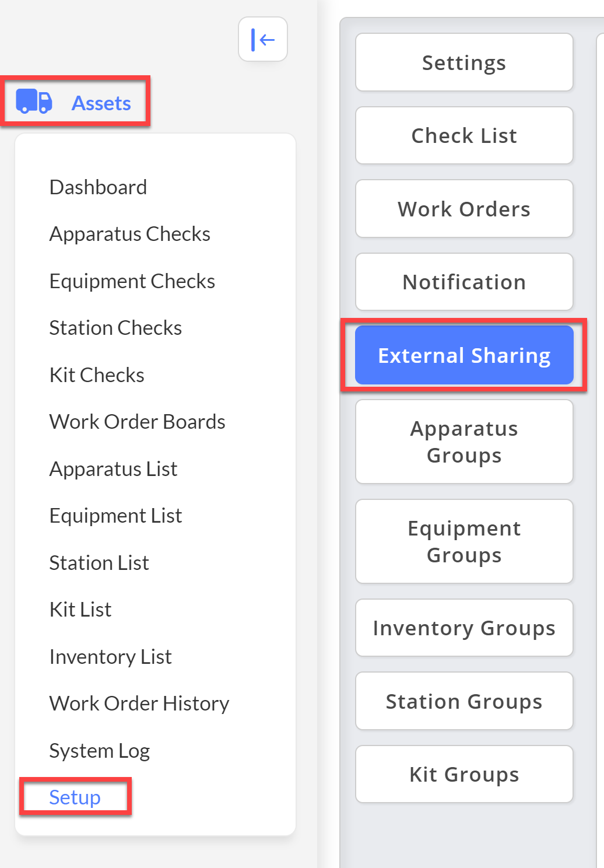Image resolution: width=604 pixels, height=868 pixels.
Task: Open Apparatus Groups section
Action: [x=464, y=442]
